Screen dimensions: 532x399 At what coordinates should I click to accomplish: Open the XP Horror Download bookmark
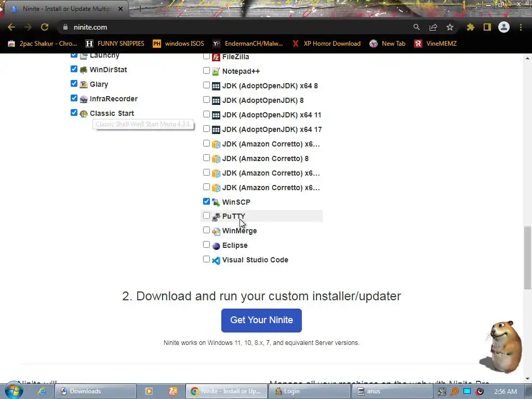click(326, 44)
